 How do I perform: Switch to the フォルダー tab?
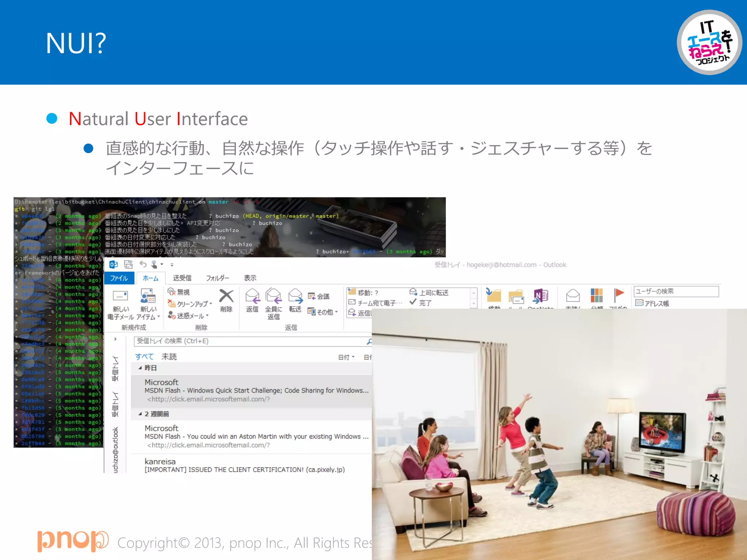pos(218,278)
